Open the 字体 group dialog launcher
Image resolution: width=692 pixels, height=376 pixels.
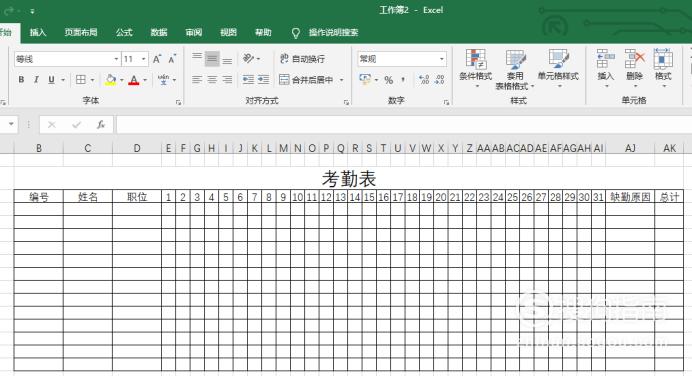click(178, 102)
